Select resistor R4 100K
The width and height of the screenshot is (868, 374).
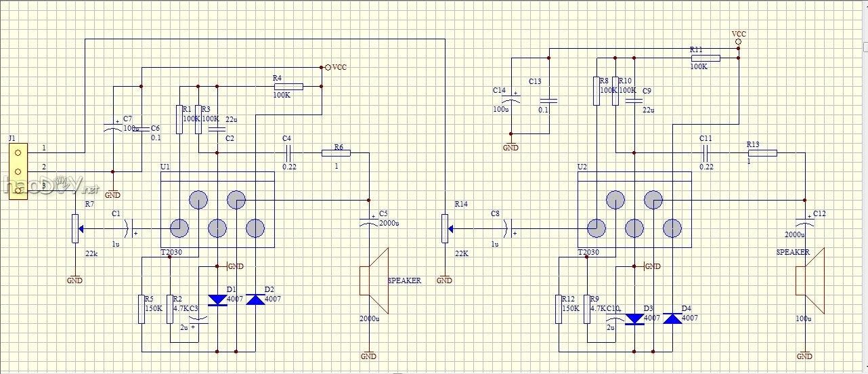[x=288, y=86]
